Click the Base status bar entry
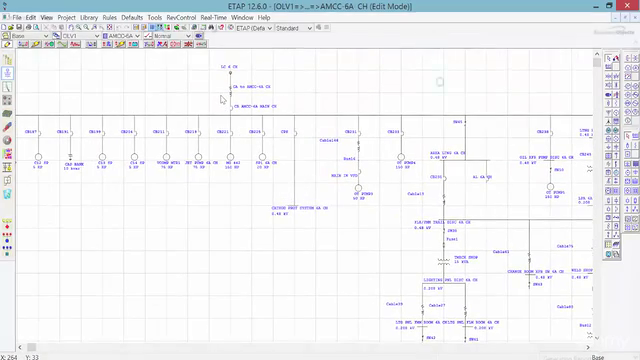The height and width of the screenshot is (360, 640). tap(598, 357)
